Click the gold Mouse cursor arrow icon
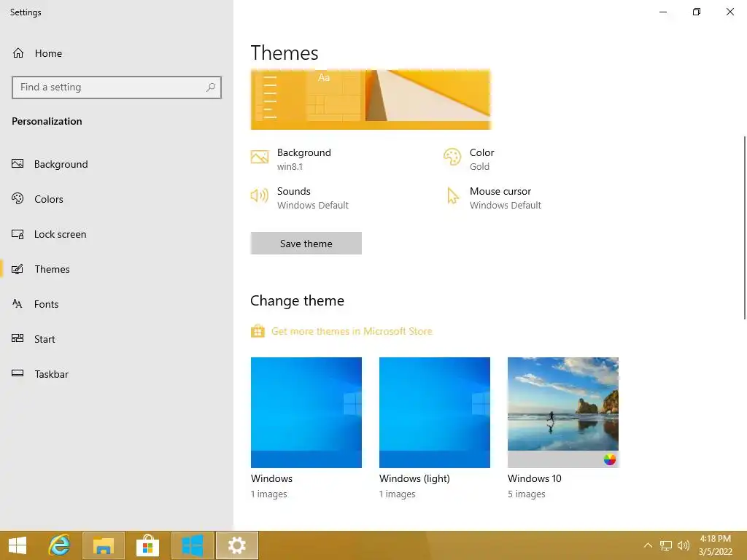The width and height of the screenshot is (747, 560). (x=452, y=195)
